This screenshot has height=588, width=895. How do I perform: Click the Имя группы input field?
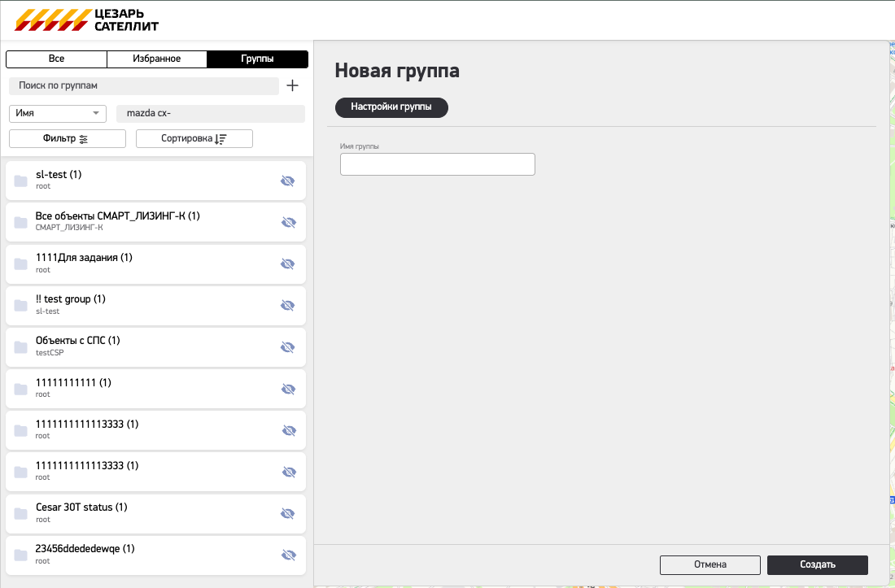[437, 164]
